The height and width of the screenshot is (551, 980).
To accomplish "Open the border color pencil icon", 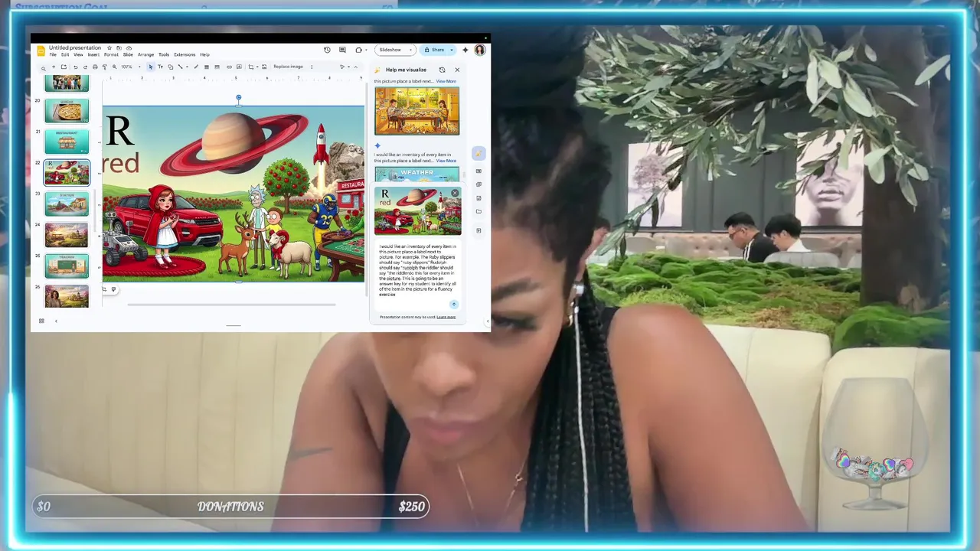I will point(196,67).
